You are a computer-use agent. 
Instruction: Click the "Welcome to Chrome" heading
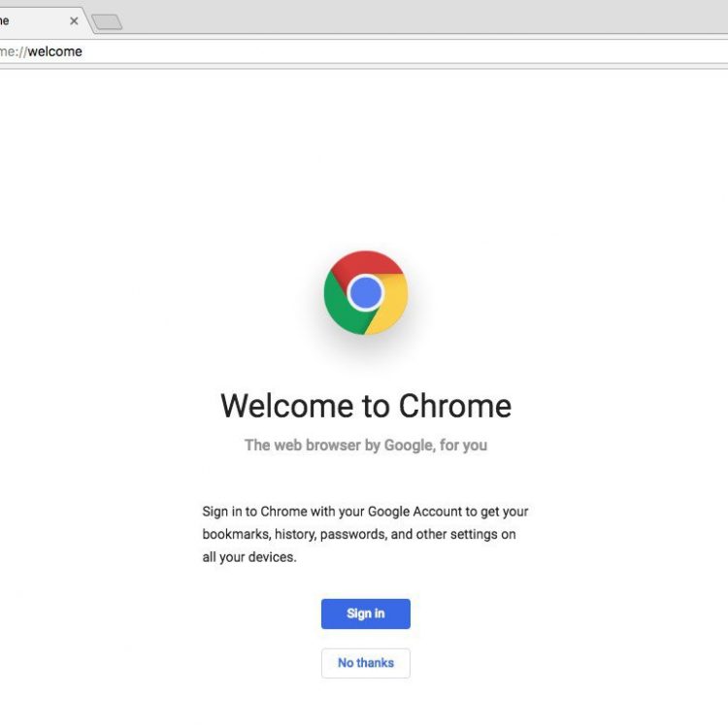click(x=366, y=406)
